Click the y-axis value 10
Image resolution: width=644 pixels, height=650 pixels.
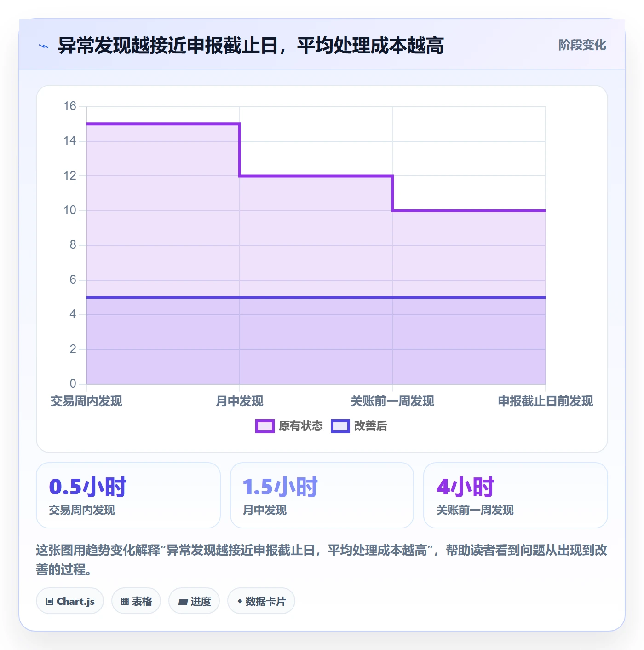point(70,210)
